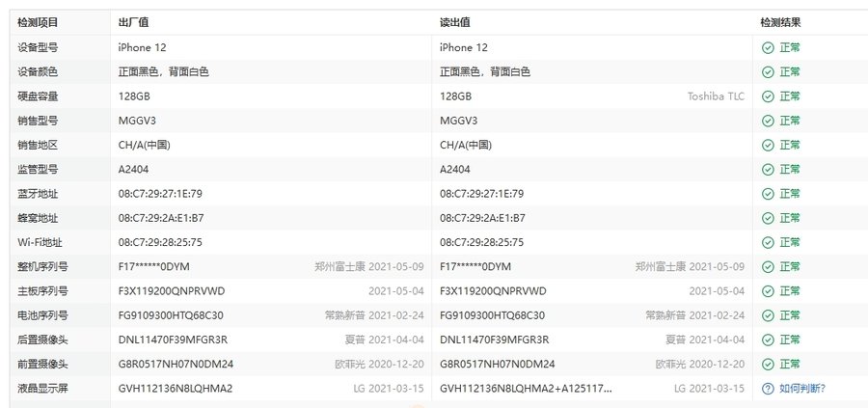
Task: Click green check icon in 设备型号 row
Action: pos(768,47)
